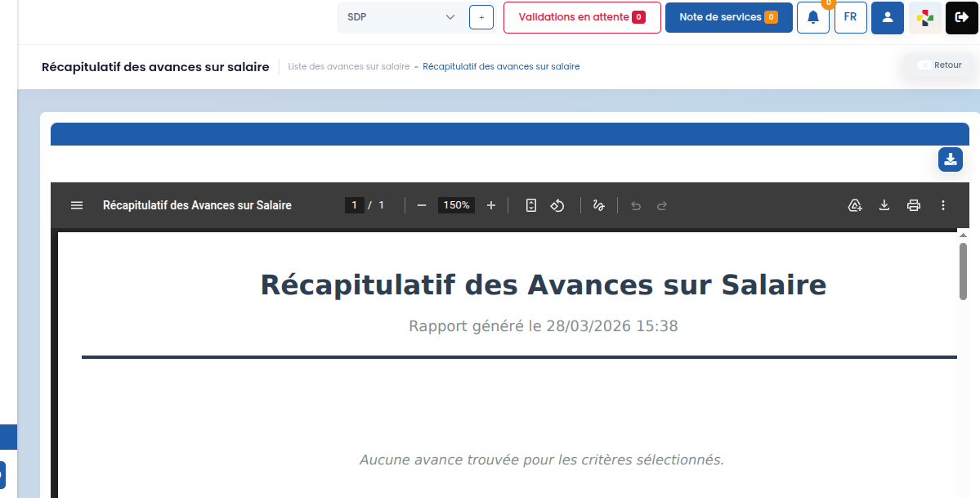Save PDF to Google Drive icon
The image size is (980, 498).
855,205
